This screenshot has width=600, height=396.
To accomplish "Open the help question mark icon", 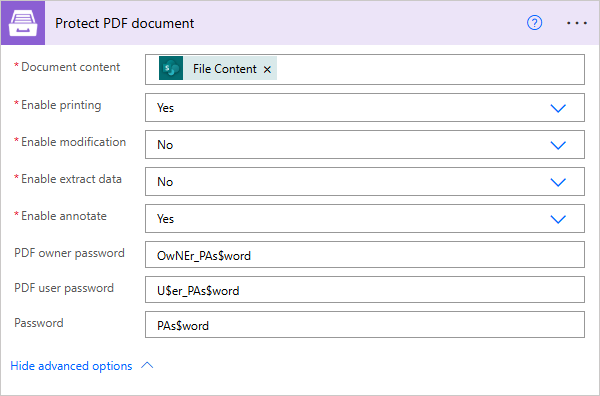I will pos(534,23).
